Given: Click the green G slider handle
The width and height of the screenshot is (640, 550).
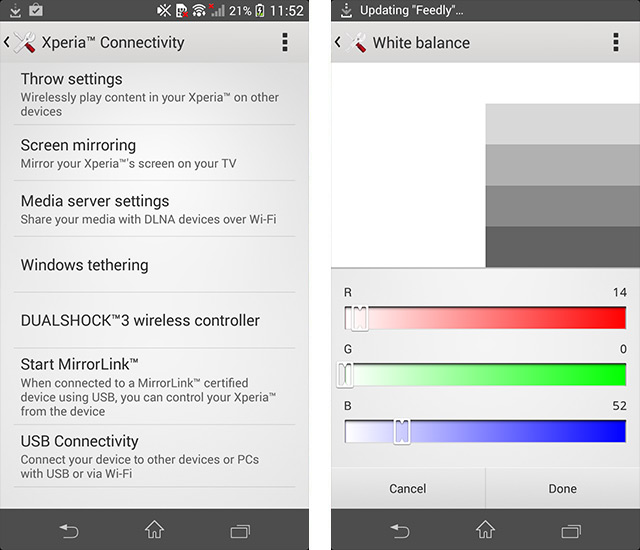Looking at the screenshot, I should coord(345,375).
